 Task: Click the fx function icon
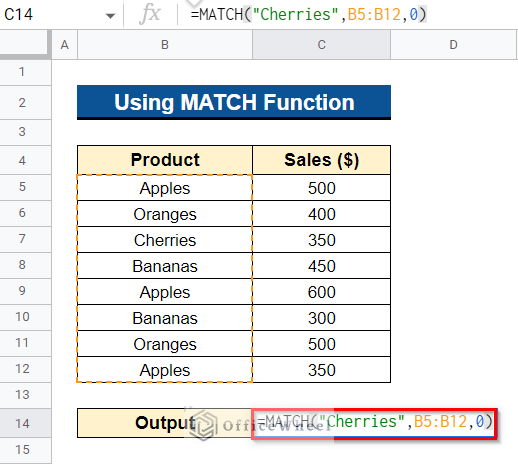coord(150,14)
